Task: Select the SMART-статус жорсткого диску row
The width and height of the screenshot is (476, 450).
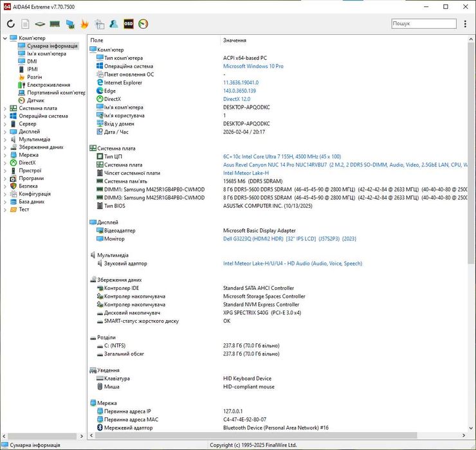Action: point(278,321)
